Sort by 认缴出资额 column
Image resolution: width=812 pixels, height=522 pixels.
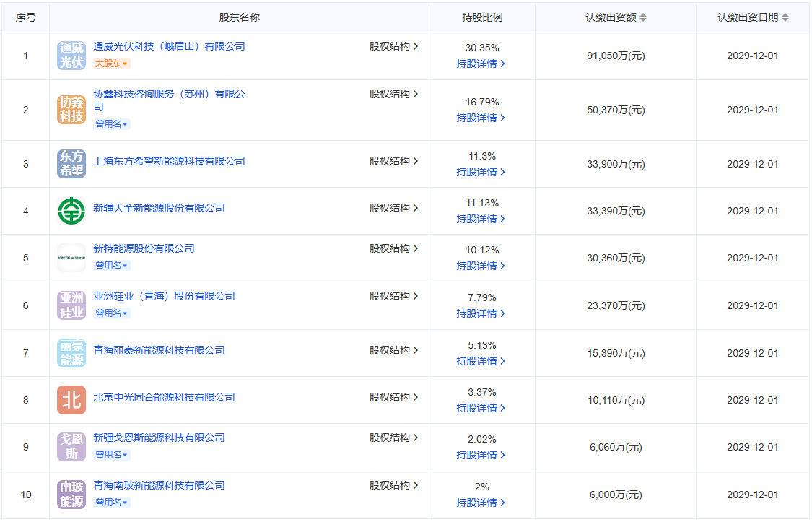[x=643, y=17]
